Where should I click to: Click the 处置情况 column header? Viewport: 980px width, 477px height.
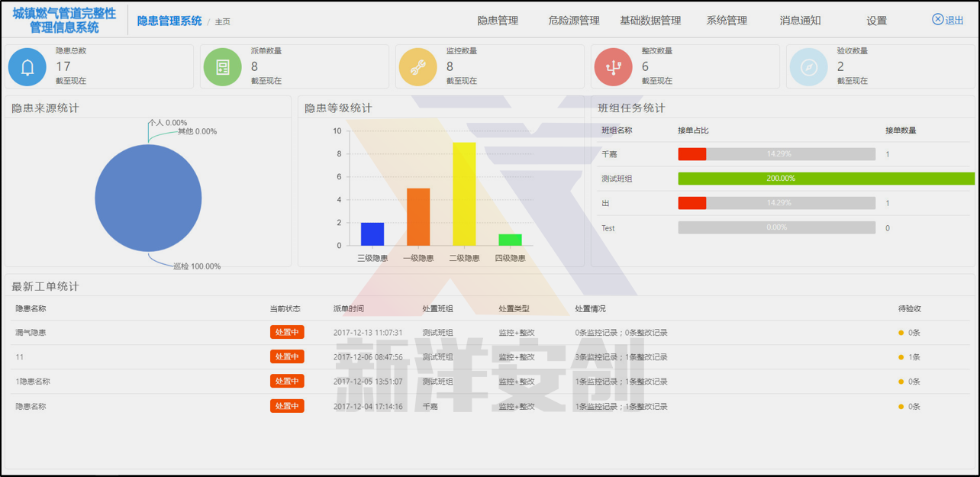pyautogui.click(x=591, y=309)
